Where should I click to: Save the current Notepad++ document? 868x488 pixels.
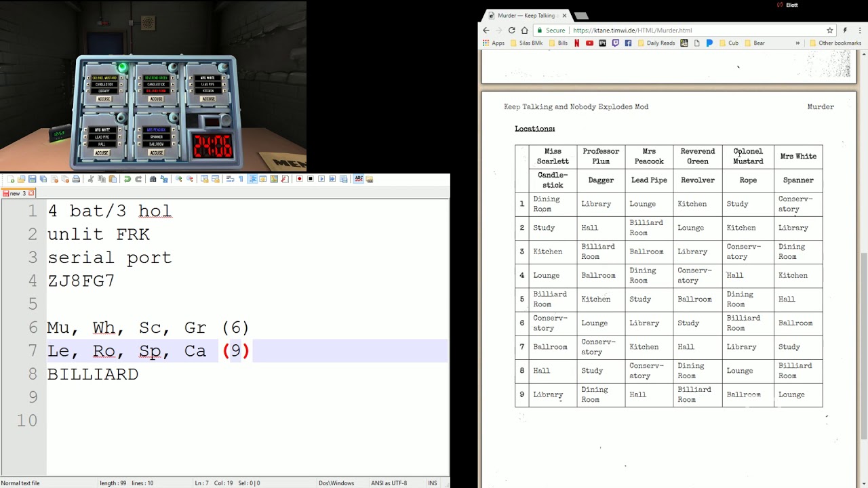[x=33, y=179]
